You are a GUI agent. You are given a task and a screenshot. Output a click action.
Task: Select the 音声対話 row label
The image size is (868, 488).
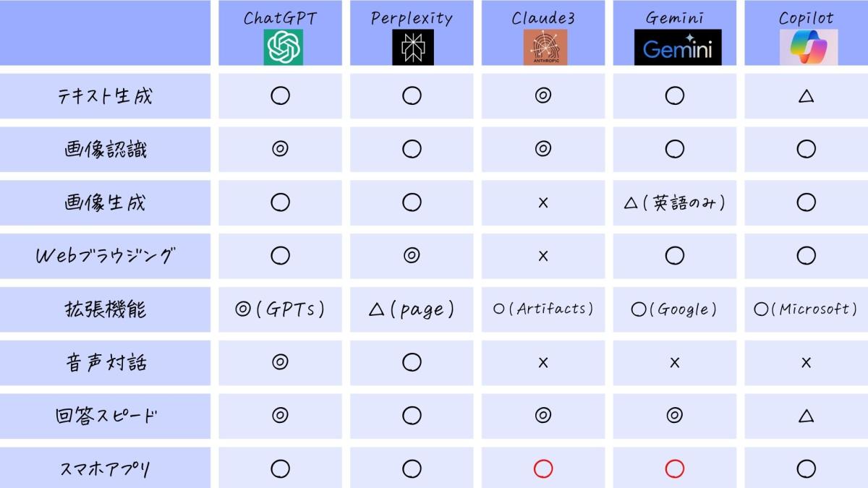point(106,362)
